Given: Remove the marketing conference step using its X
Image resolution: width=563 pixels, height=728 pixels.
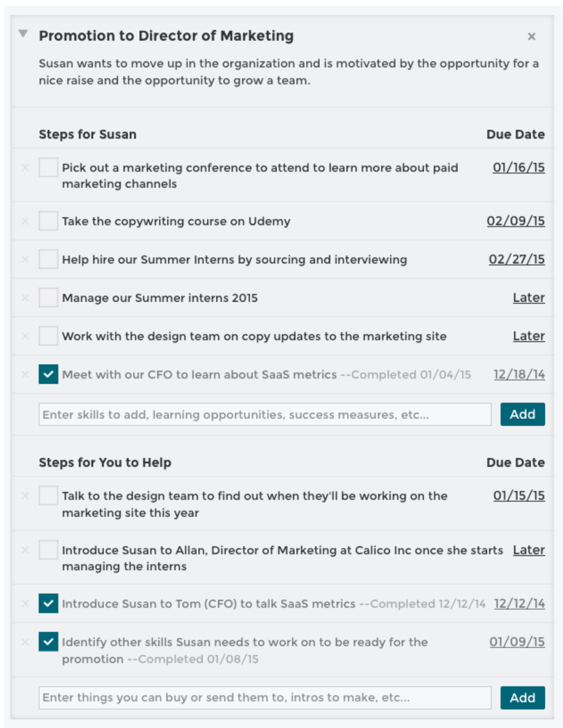Looking at the screenshot, I should point(26,168).
